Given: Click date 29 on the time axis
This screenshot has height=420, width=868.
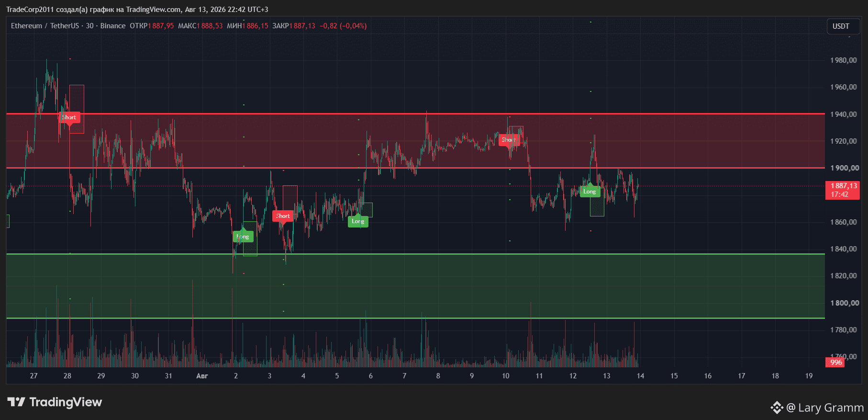Looking at the screenshot, I should [x=101, y=376].
